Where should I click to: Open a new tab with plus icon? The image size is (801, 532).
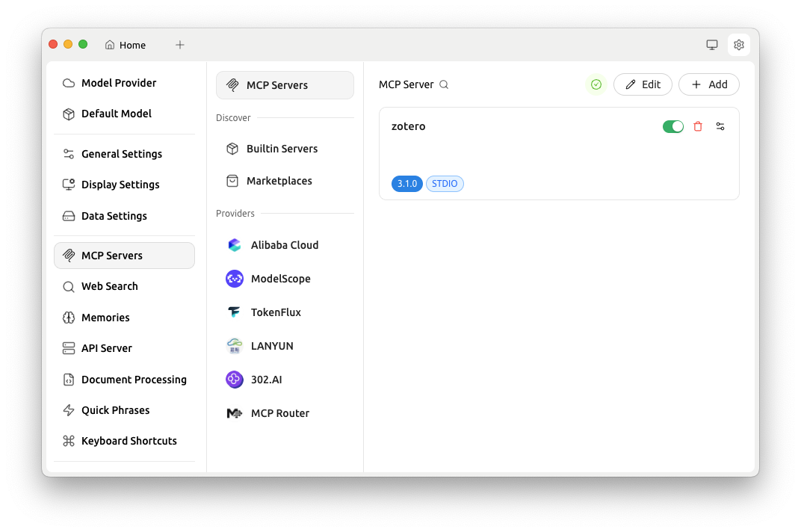tap(180, 45)
